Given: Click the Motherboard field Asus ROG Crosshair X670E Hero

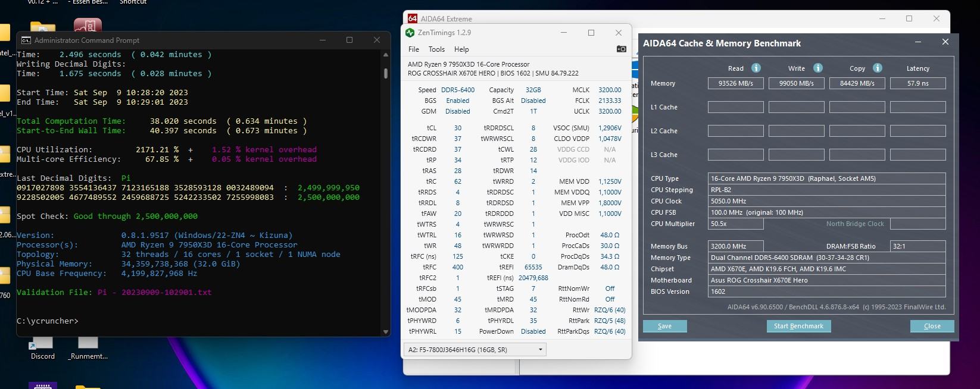Looking at the screenshot, I should click(827, 280).
